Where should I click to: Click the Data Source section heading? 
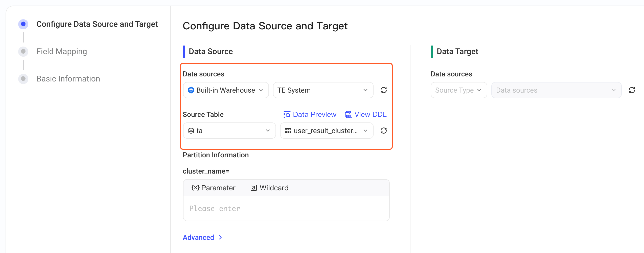click(211, 51)
